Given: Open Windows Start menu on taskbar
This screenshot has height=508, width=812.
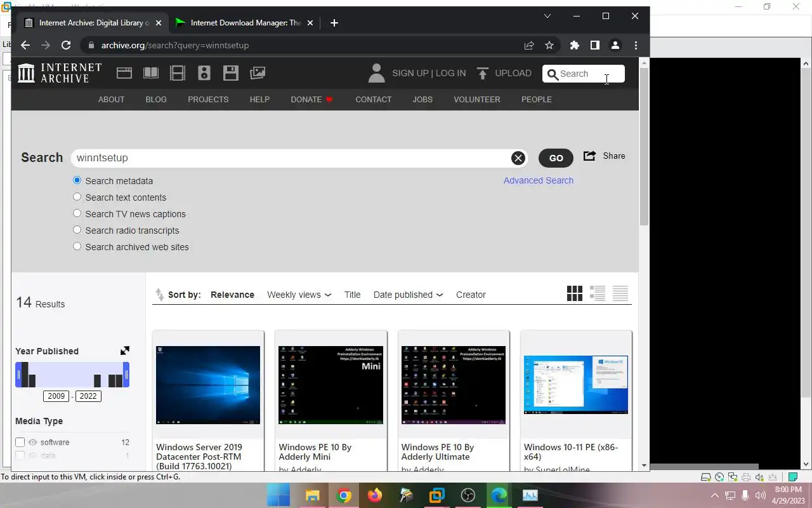Looking at the screenshot, I should click(x=278, y=495).
